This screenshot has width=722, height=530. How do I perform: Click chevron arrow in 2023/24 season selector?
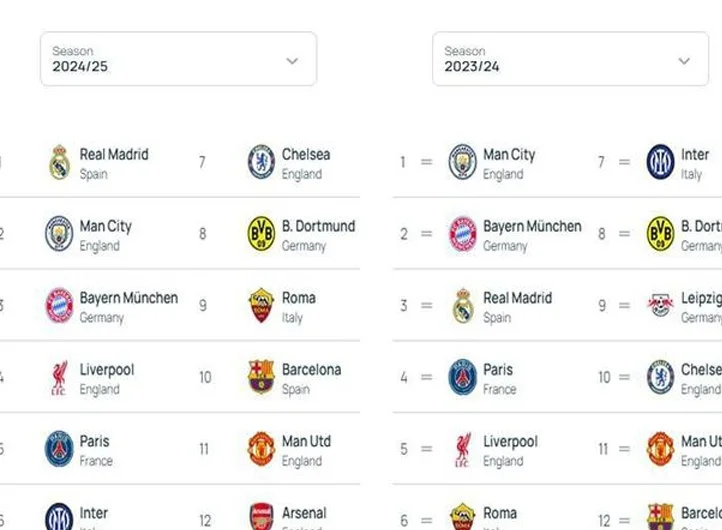[684, 61]
